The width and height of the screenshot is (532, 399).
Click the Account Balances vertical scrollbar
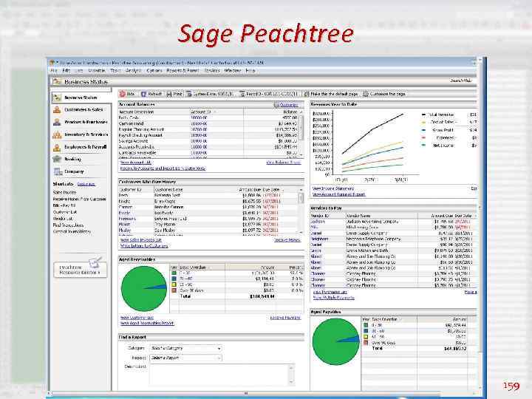click(301, 134)
